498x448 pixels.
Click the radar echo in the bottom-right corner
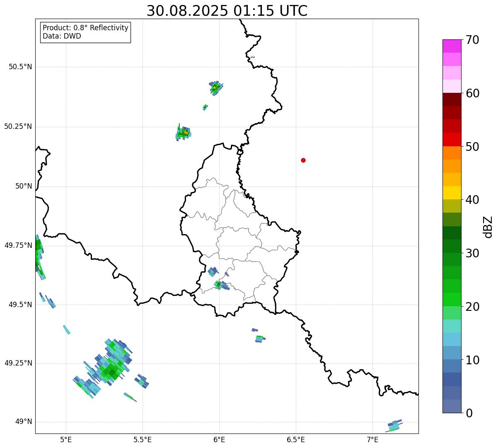pyautogui.click(x=395, y=425)
